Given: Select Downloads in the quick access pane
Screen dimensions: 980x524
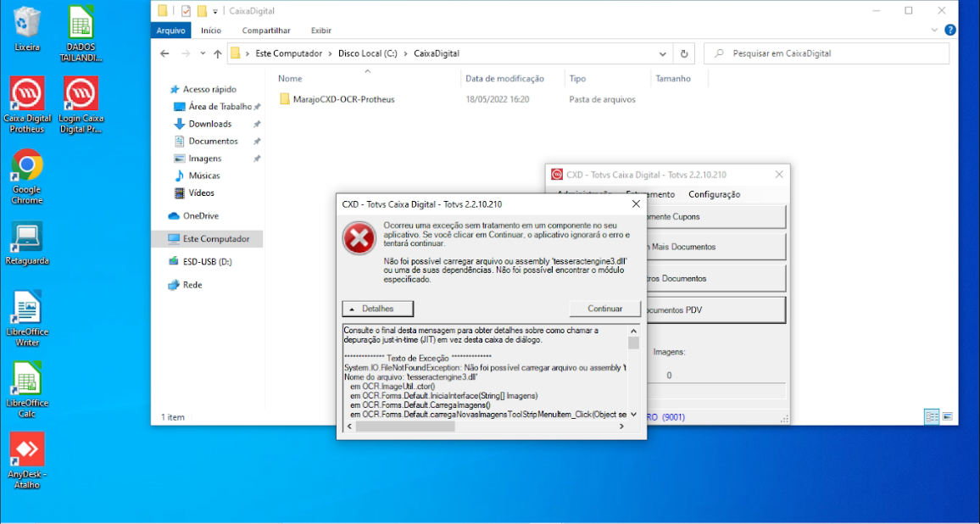Looking at the screenshot, I should tap(209, 124).
